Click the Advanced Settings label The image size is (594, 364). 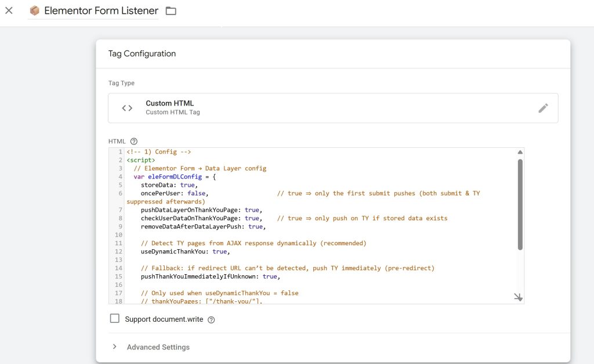(158, 347)
